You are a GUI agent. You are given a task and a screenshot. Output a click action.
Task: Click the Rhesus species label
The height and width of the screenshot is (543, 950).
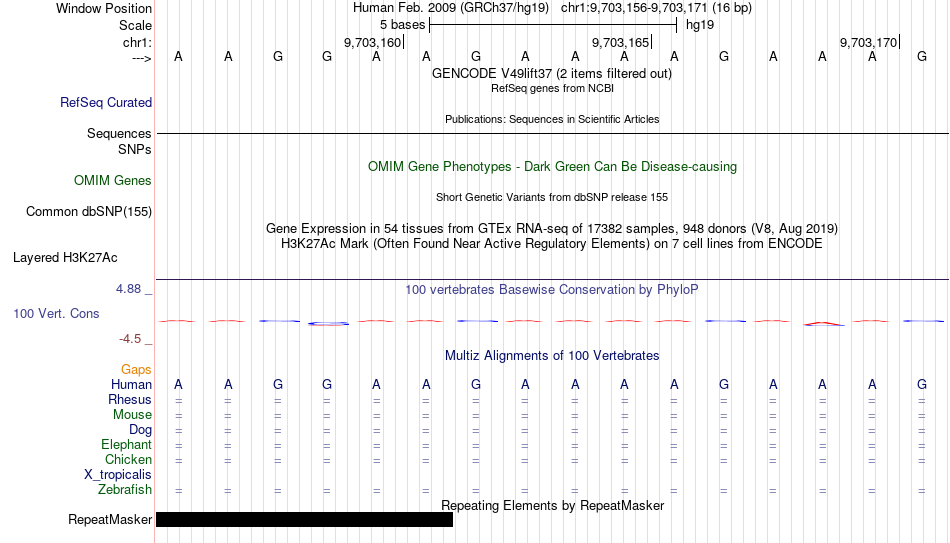tap(130, 400)
